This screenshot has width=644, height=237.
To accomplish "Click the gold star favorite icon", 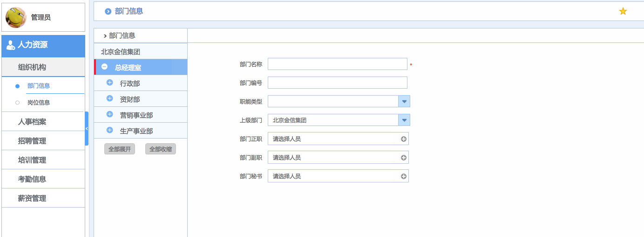I will click(x=623, y=11).
